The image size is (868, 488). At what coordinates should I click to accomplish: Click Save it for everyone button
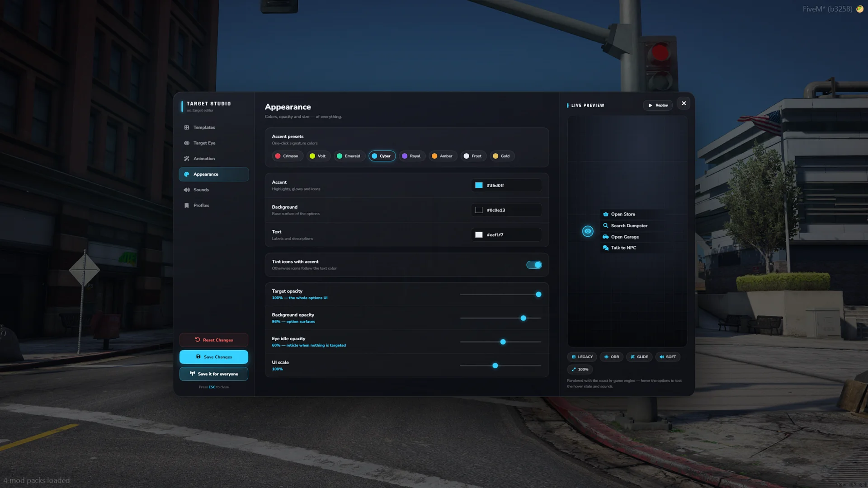coord(214,374)
